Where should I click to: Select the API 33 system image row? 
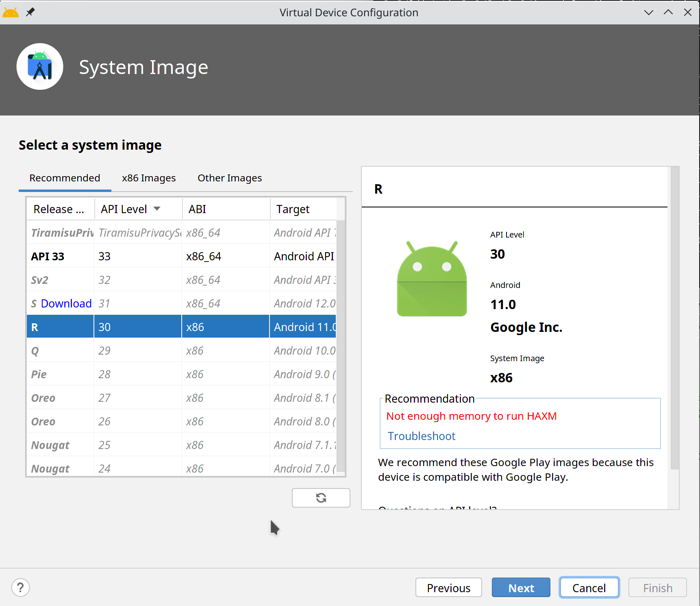(163, 256)
